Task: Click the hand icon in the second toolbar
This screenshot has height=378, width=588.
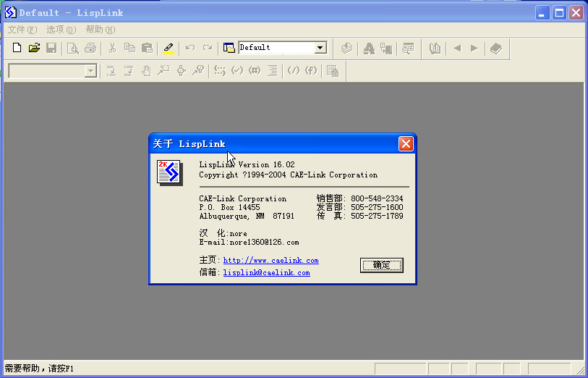Action: [146, 70]
